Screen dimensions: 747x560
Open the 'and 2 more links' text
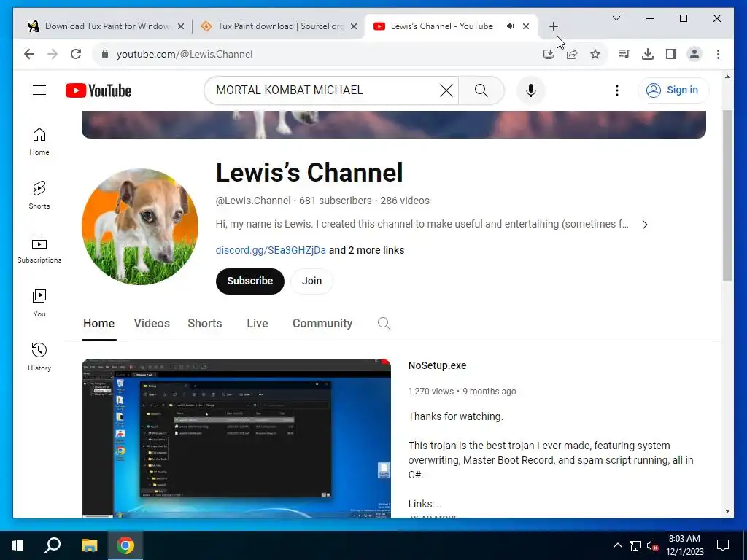click(366, 251)
